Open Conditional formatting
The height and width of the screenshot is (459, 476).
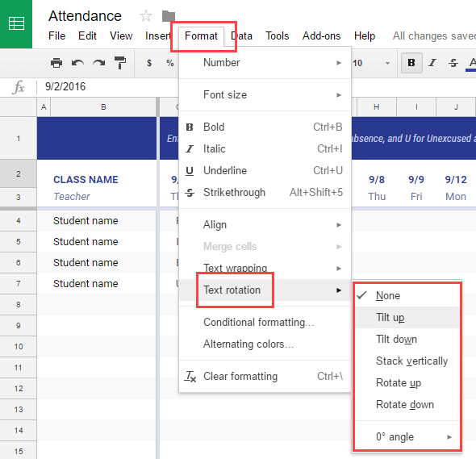(265, 322)
